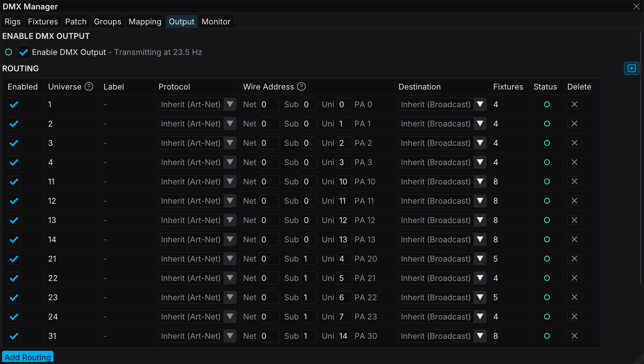Screen dimensions: 644x364
Task: Open Protocol dropdown for universe 1
Action: [197, 104]
